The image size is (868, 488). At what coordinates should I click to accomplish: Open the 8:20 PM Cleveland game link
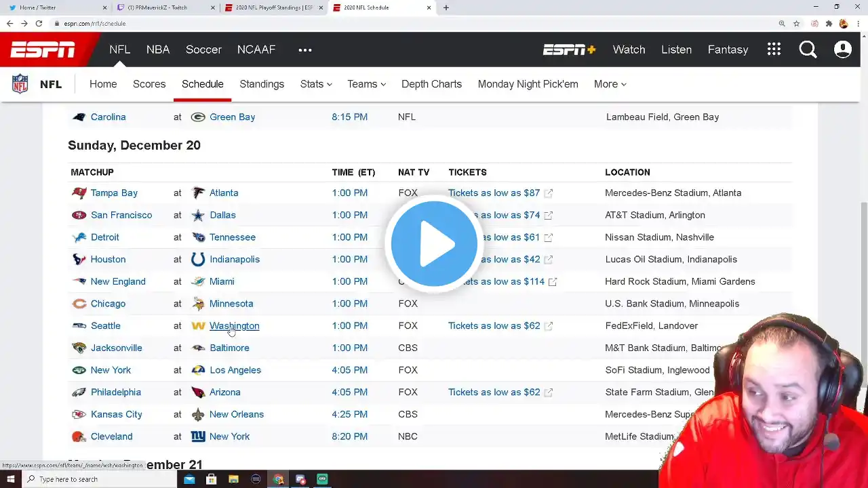click(x=350, y=436)
